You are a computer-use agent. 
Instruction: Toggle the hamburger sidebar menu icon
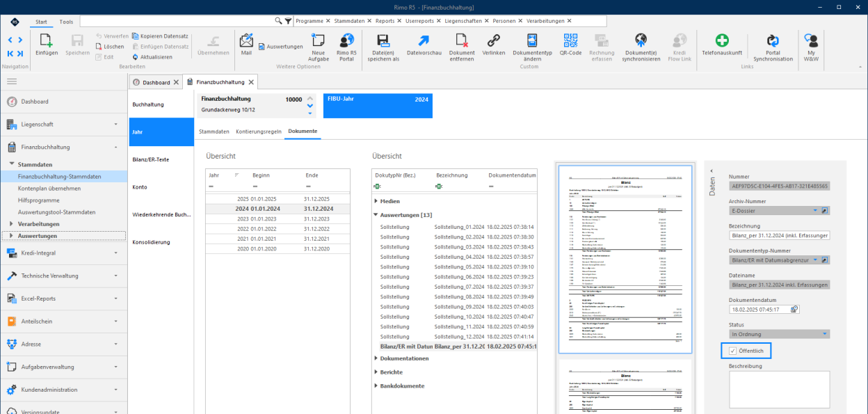(x=12, y=81)
